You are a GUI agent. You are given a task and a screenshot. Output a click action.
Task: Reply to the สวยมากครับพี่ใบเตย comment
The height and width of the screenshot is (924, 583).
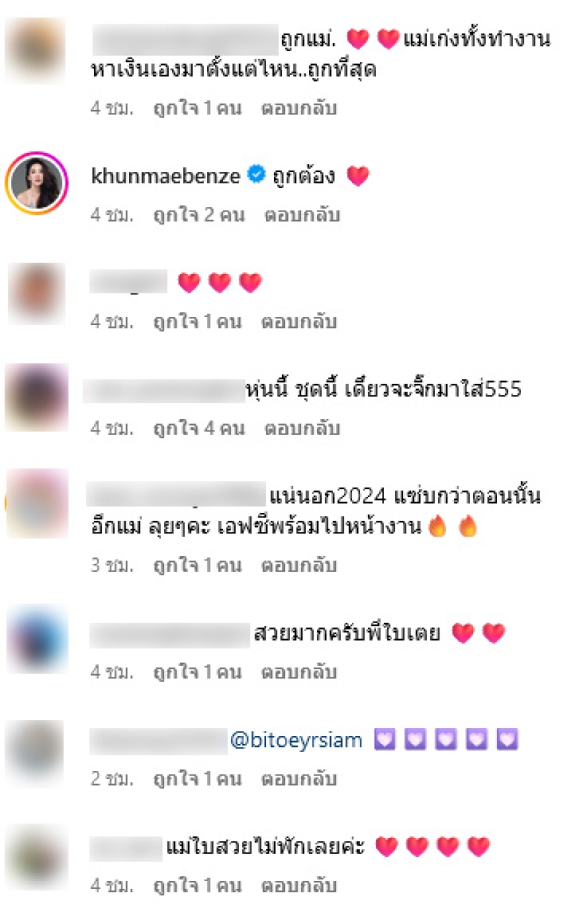300,672
